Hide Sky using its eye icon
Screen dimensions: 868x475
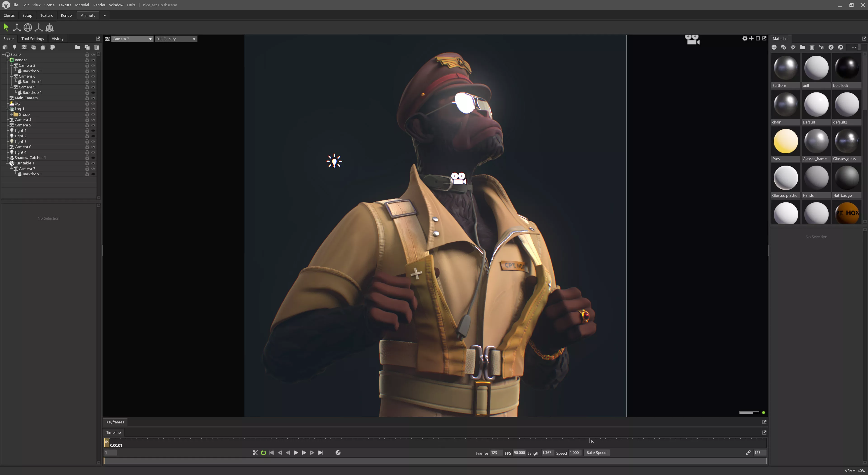(x=93, y=104)
